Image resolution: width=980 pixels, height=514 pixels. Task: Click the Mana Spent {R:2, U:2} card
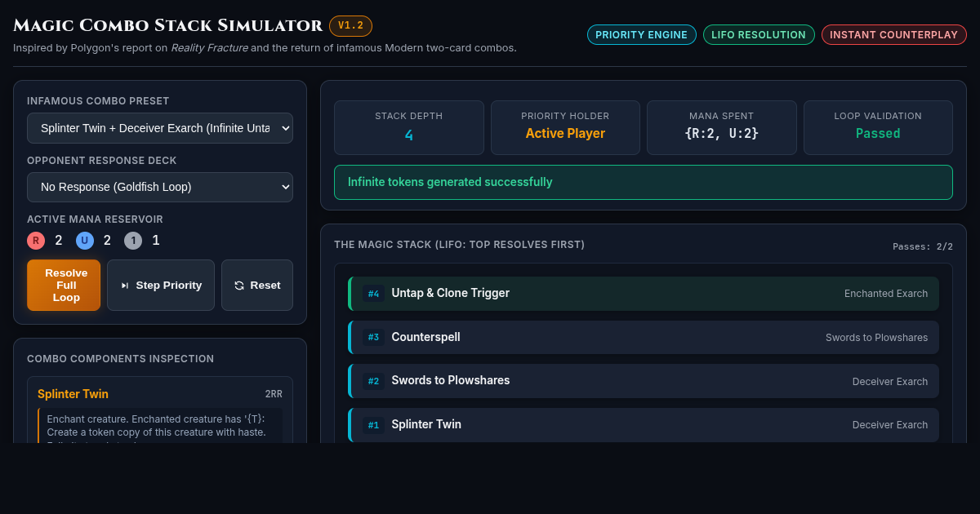[722, 127]
